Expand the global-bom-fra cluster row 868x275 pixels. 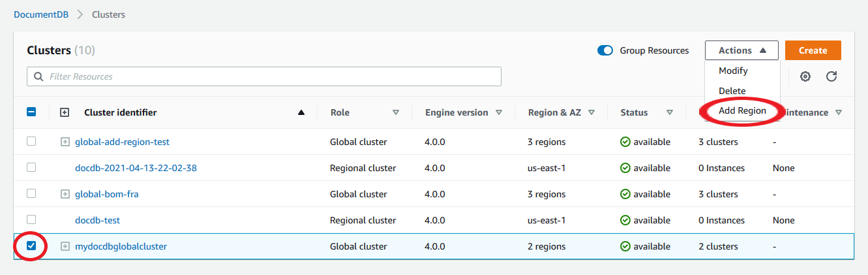click(65, 194)
